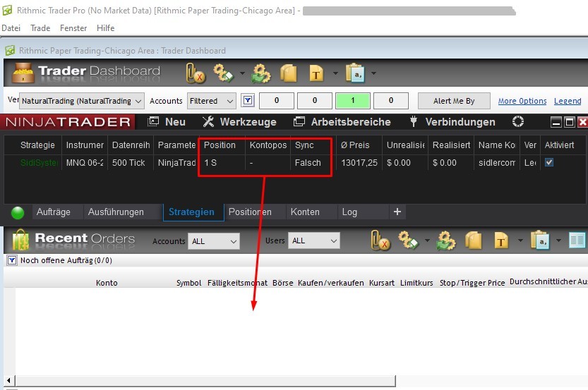Click green counter box showing 1

tap(352, 100)
